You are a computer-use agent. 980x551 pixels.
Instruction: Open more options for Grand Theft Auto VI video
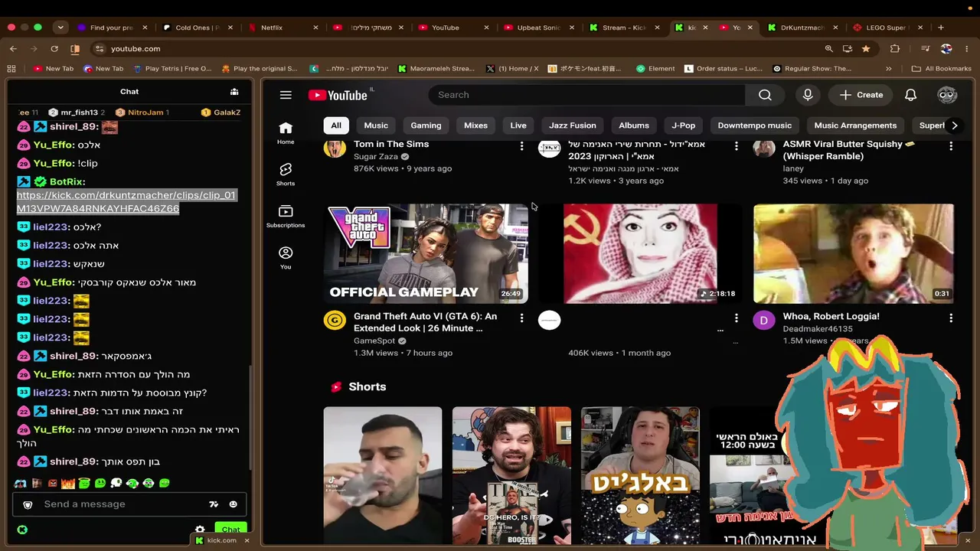point(521,318)
